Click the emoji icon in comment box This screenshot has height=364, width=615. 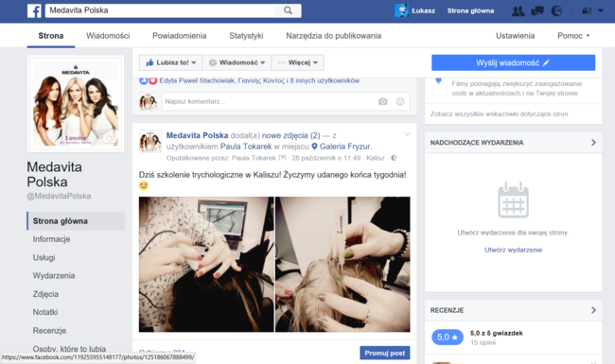tap(400, 101)
